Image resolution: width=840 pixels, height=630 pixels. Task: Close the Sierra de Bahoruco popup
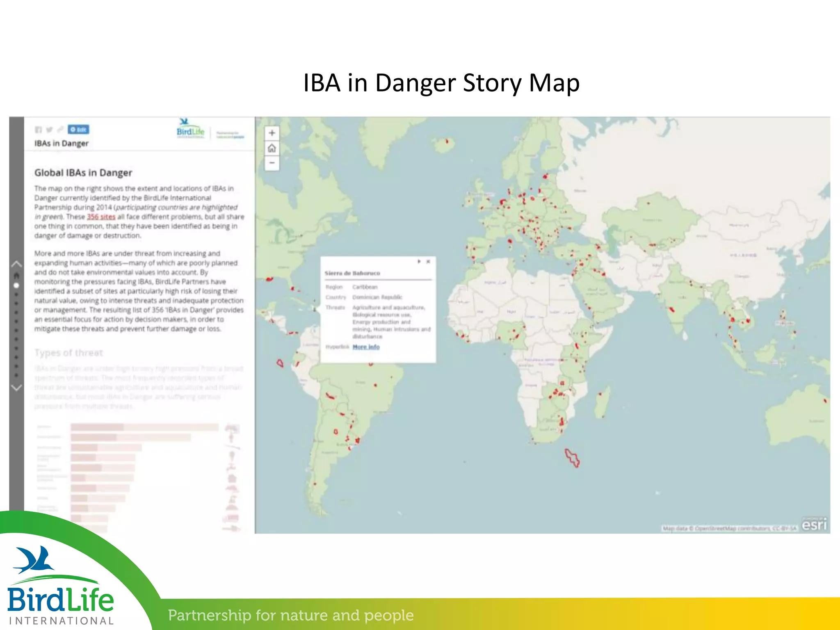tap(428, 261)
